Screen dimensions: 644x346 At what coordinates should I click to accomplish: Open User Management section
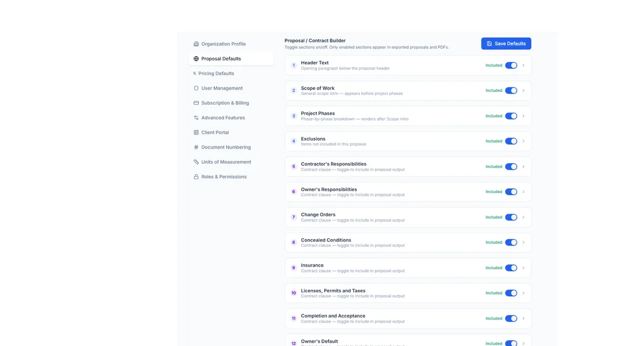(231, 89)
